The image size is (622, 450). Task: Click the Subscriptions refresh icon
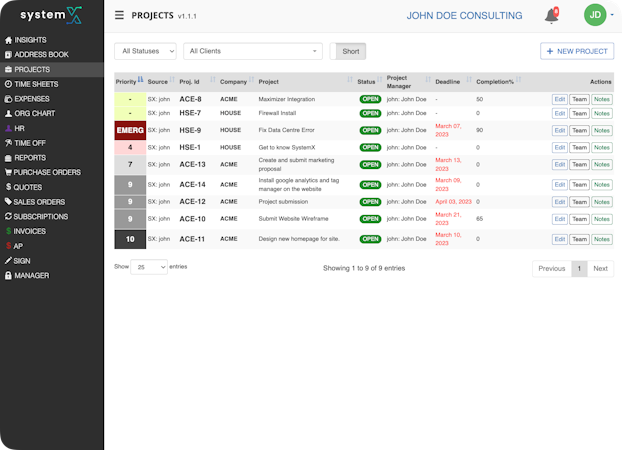(x=8, y=216)
